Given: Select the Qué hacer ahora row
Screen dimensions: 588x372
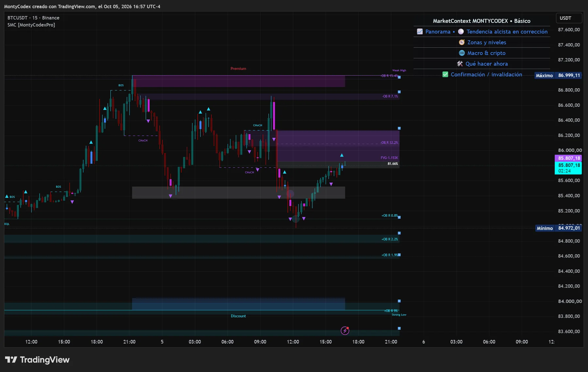Looking at the screenshot, I should (x=482, y=64).
